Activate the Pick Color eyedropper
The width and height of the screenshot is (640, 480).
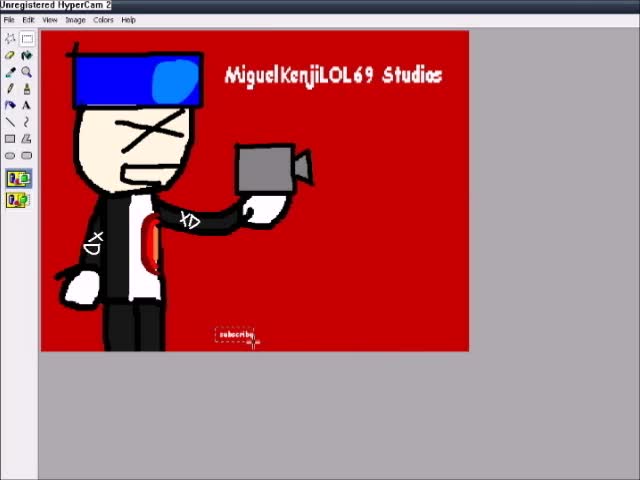tap(10, 72)
